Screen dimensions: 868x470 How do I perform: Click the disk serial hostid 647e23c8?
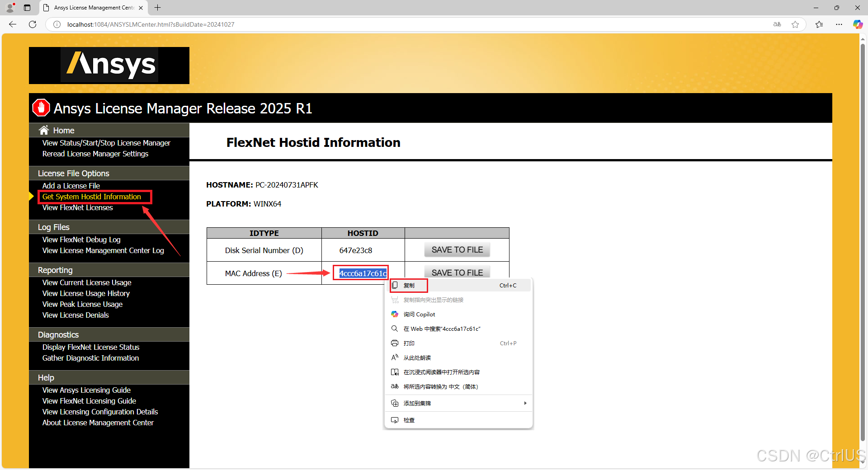tap(356, 250)
